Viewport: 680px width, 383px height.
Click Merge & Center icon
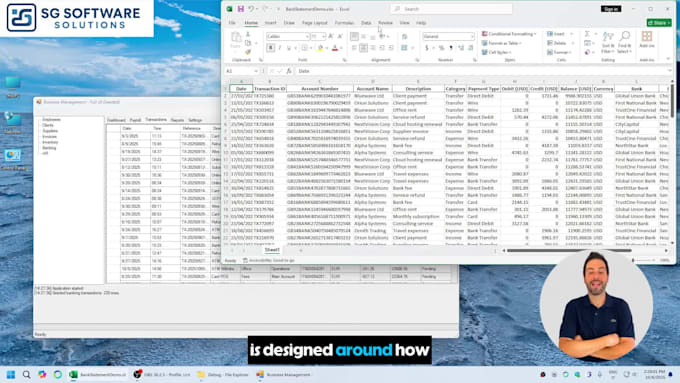[x=404, y=48]
